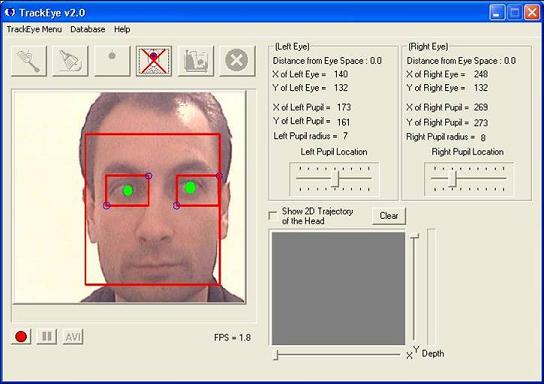
Task: Click the grayed picture-settings toolbar button
Action: 196,61
